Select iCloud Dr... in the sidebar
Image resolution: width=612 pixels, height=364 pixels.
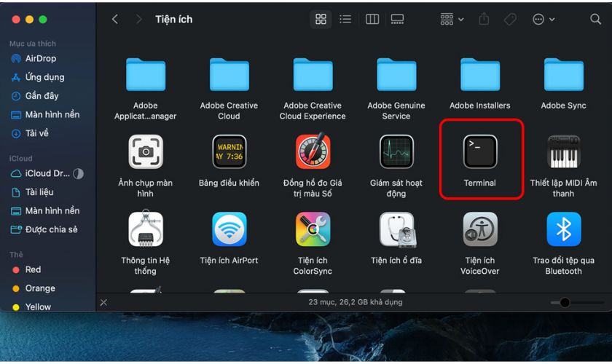47,173
